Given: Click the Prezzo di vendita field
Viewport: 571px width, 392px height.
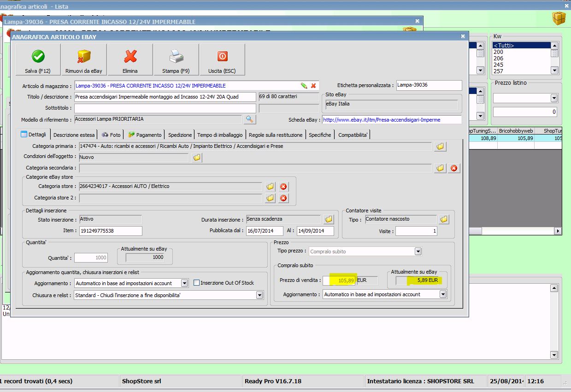Looking at the screenshot, I should [x=339, y=281].
